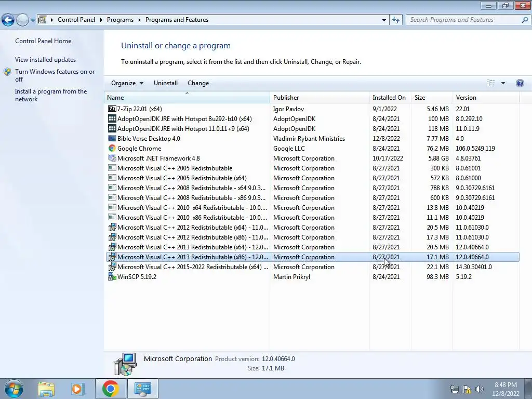Click the refresh button next to address bar
Screen dimensions: 532x399
395,20
